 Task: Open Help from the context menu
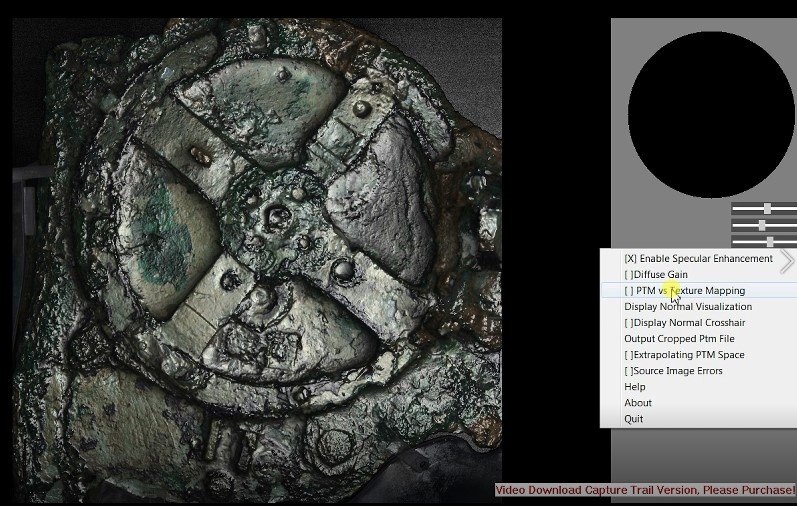coord(635,386)
